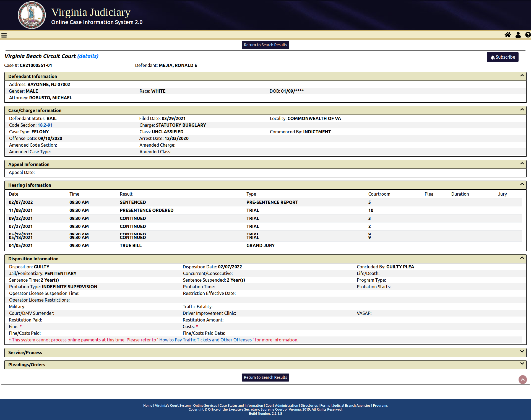Click the scroll-to-top round arrow button

click(522, 379)
